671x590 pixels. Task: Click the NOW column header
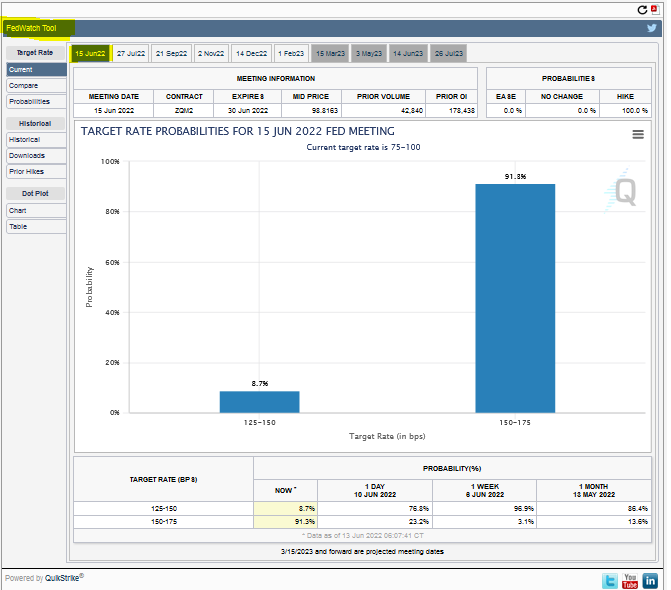[x=285, y=490]
